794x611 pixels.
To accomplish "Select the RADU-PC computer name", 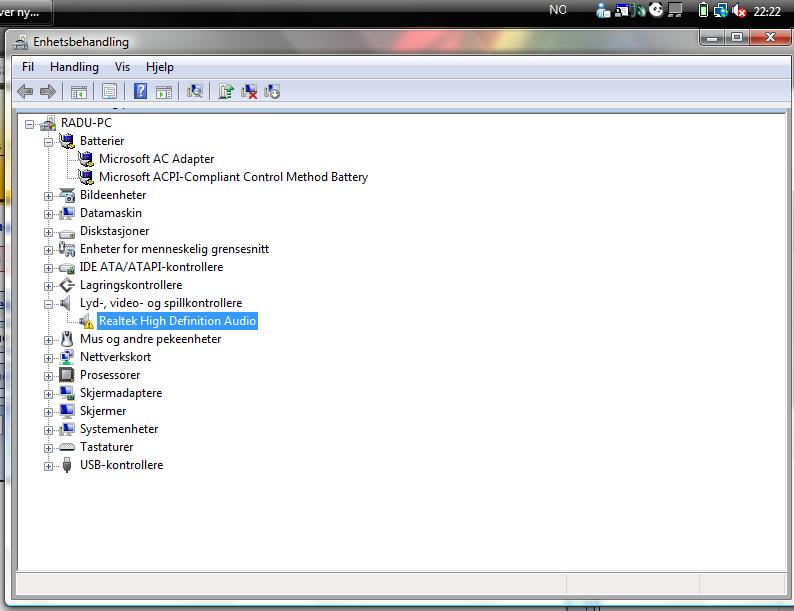I will 86,123.
